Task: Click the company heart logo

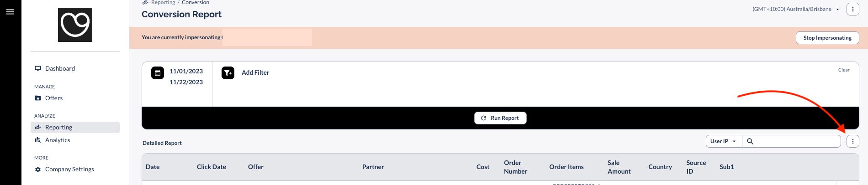Action: (75, 25)
